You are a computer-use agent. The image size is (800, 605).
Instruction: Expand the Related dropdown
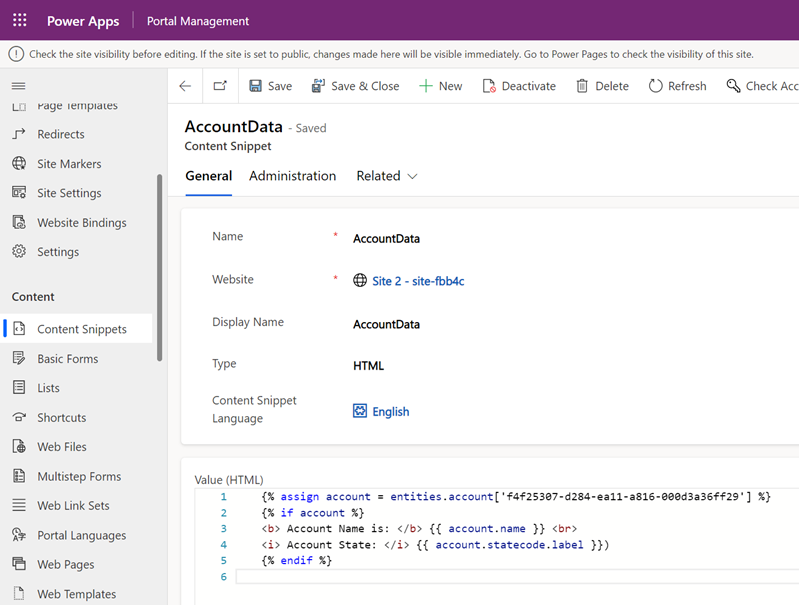pyautogui.click(x=387, y=176)
